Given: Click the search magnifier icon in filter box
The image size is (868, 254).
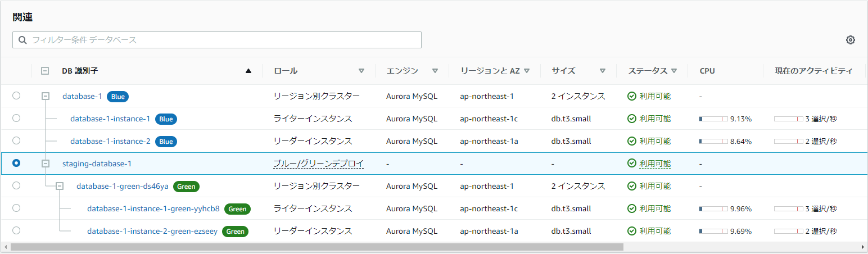Looking at the screenshot, I should [22, 40].
